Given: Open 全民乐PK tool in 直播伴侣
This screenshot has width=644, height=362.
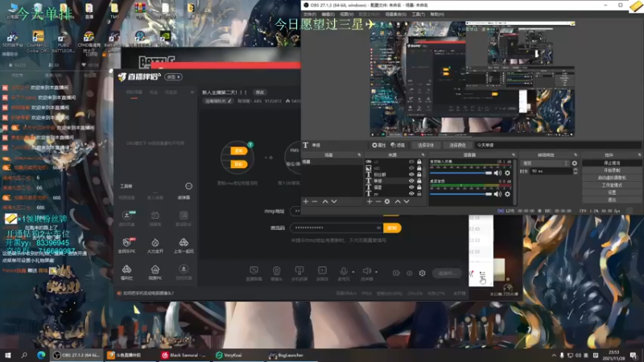Looking at the screenshot, I should (126, 245).
